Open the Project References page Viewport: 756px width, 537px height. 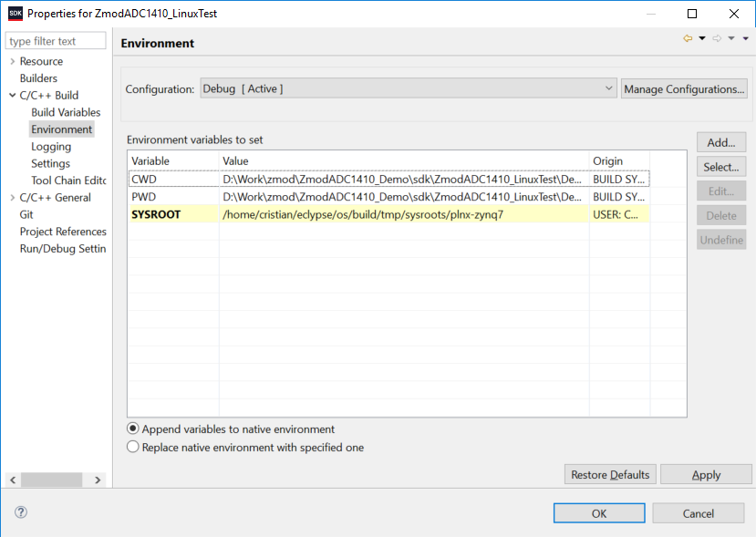point(63,232)
